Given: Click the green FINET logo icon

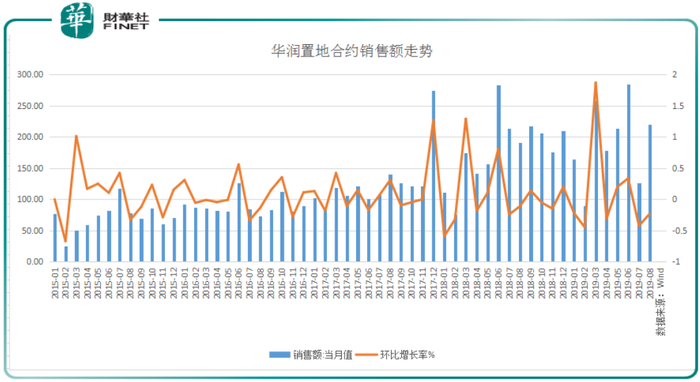Looking at the screenshot, I should pos(77,20).
